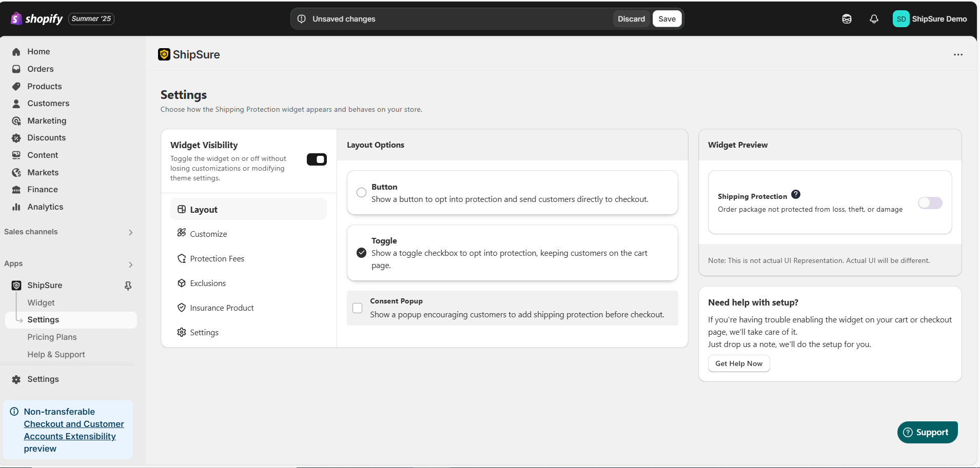This screenshot has width=980, height=468.
Task: Click the ShipSure app icon in sidebar
Action: pyautogui.click(x=16, y=286)
